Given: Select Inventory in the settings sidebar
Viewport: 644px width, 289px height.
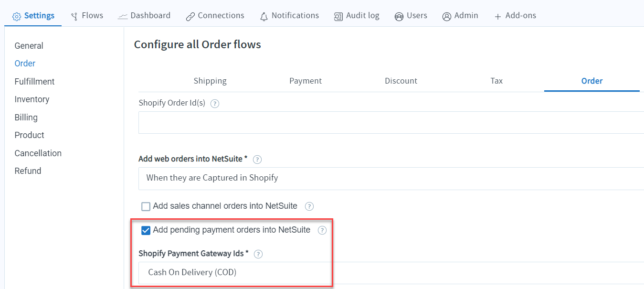Looking at the screenshot, I should point(32,99).
